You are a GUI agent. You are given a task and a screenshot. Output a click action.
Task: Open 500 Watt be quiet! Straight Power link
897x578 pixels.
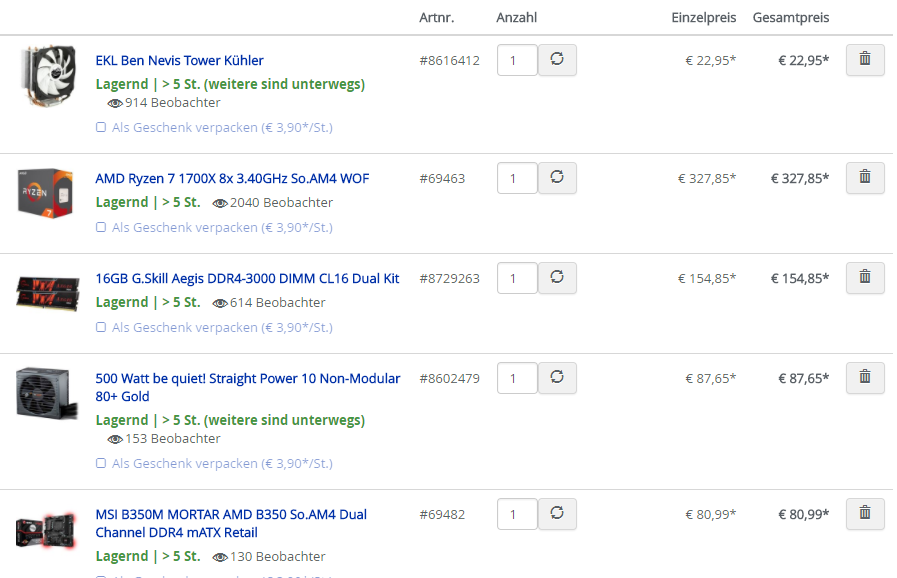point(248,387)
